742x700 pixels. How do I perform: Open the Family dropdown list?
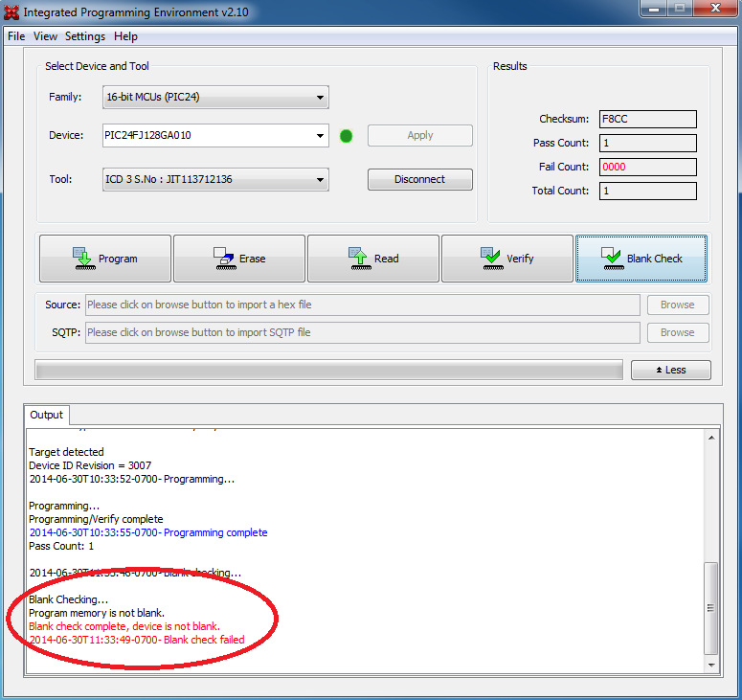[319, 98]
